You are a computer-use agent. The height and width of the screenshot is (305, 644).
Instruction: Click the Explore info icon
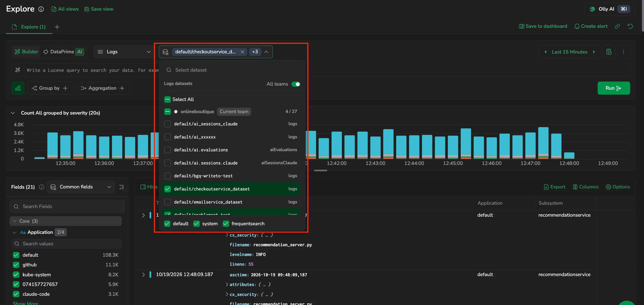click(x=41, y=9)
